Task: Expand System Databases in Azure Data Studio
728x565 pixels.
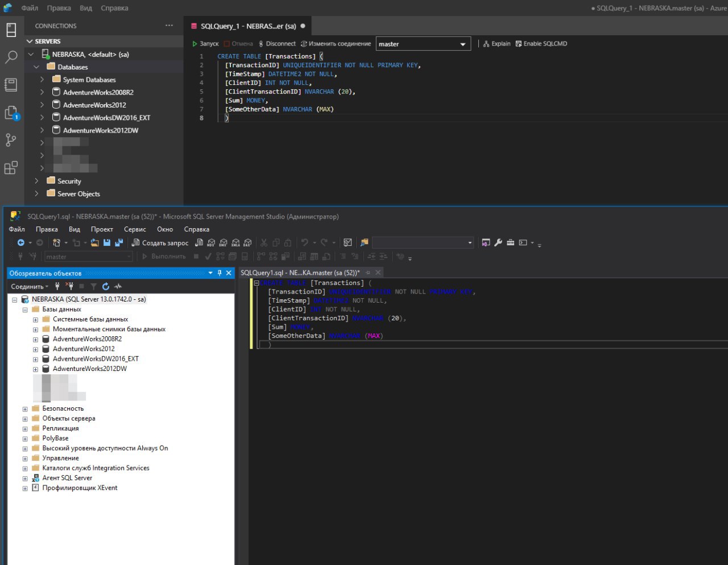Action: (x=42, y=80)
